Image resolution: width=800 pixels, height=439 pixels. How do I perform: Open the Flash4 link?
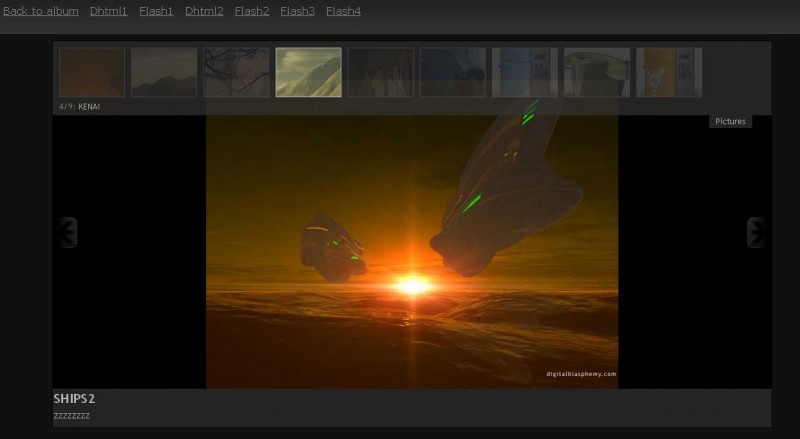click(343, 11)
